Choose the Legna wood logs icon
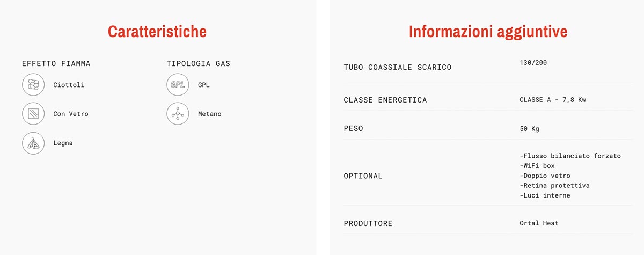This screenshot has width=644, height=255. 33,143
